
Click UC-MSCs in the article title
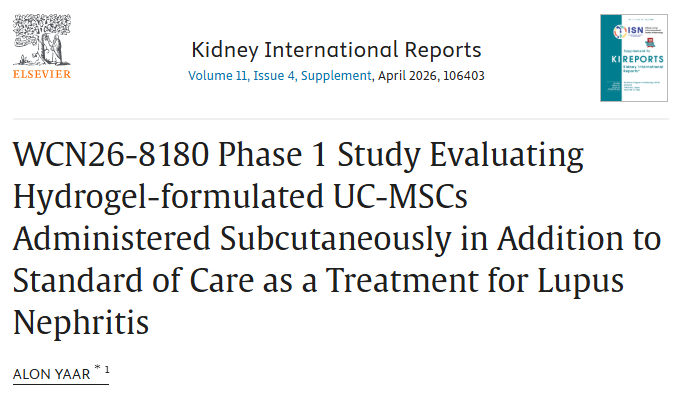(400, 196)
